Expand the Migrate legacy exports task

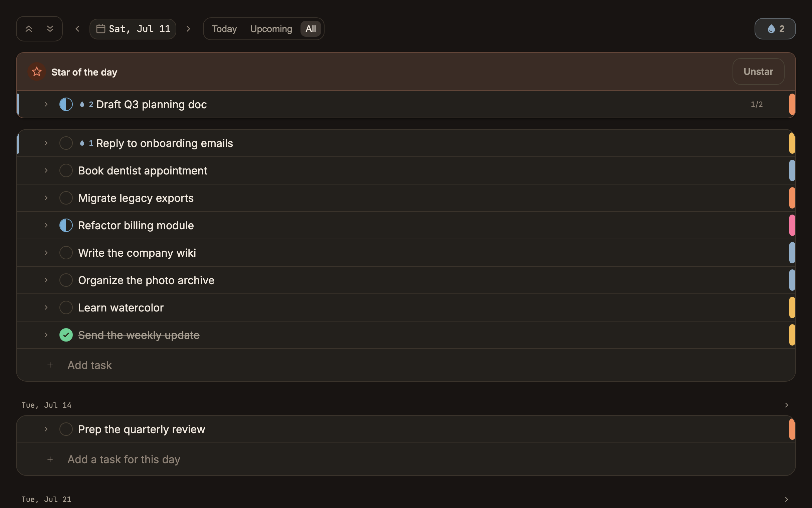tap(46, 198)
